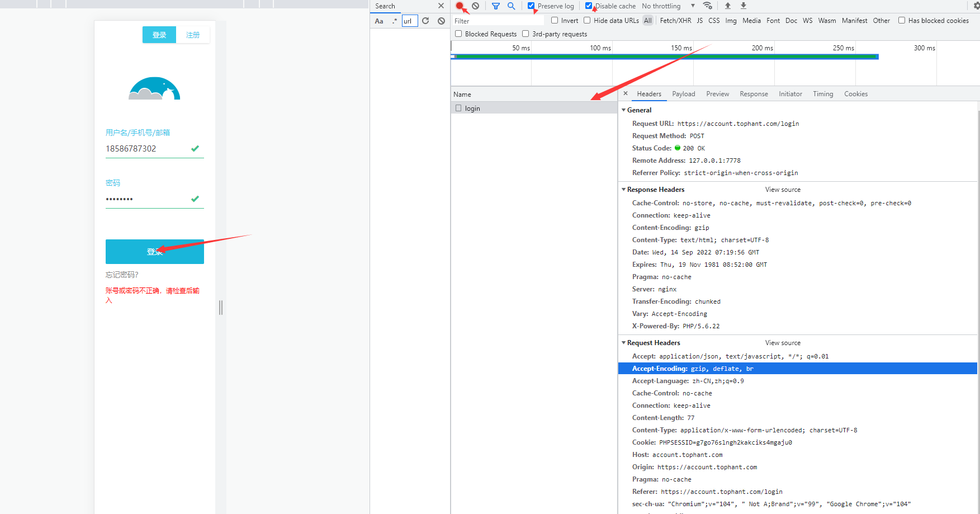Export HAR file download icon
The height and width of the screenshot is (514, 980).
tap(744, 6)
